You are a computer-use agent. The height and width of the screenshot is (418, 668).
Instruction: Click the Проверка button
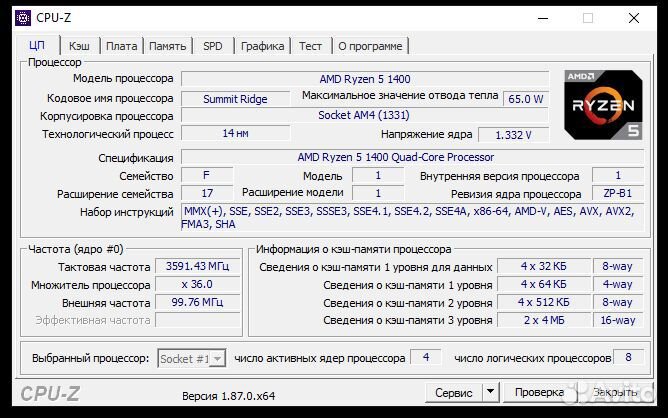[539, 392]
